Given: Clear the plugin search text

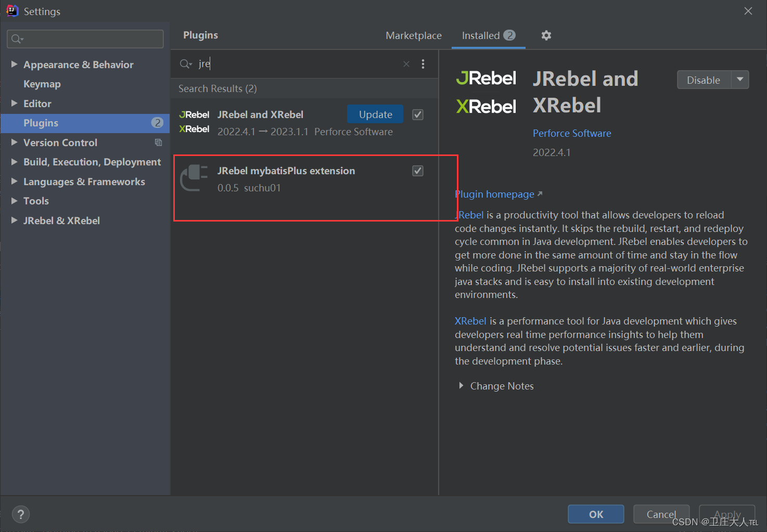Looking at the screenshot, I should [x=406, y=64].
